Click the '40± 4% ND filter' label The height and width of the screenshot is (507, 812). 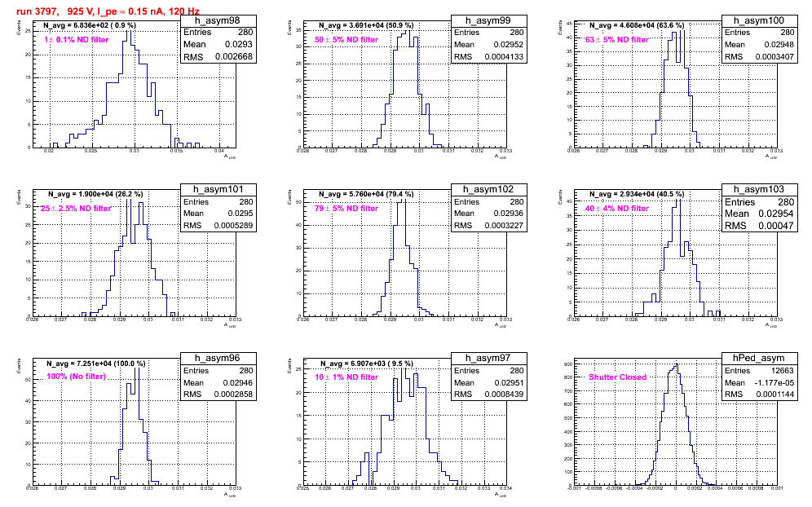(617, 209)
